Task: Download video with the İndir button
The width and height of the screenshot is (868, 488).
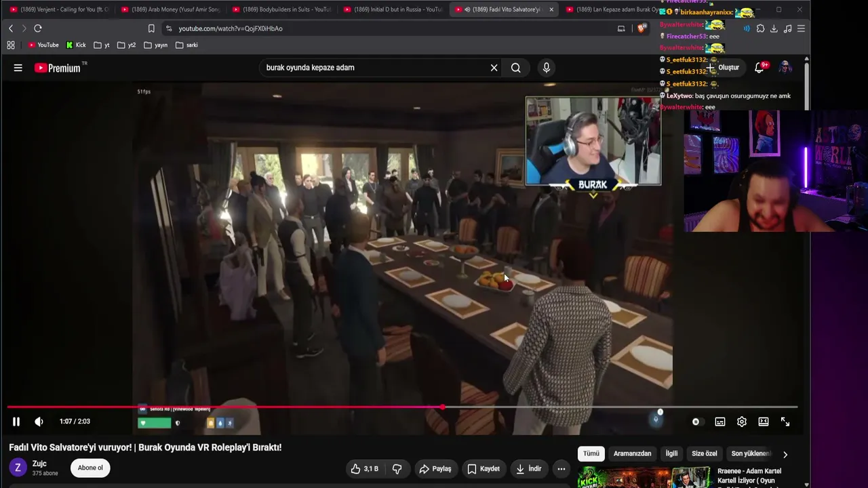Action: tap(528, 468)
